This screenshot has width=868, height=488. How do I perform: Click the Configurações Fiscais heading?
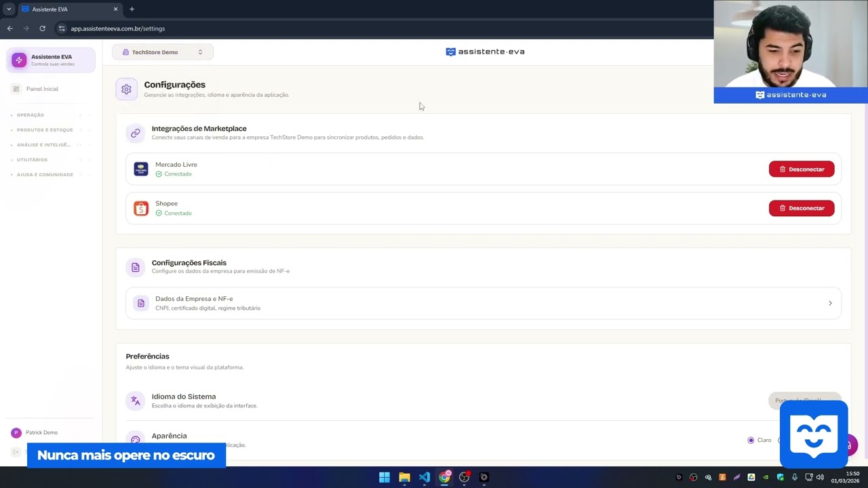click(189, 263)
